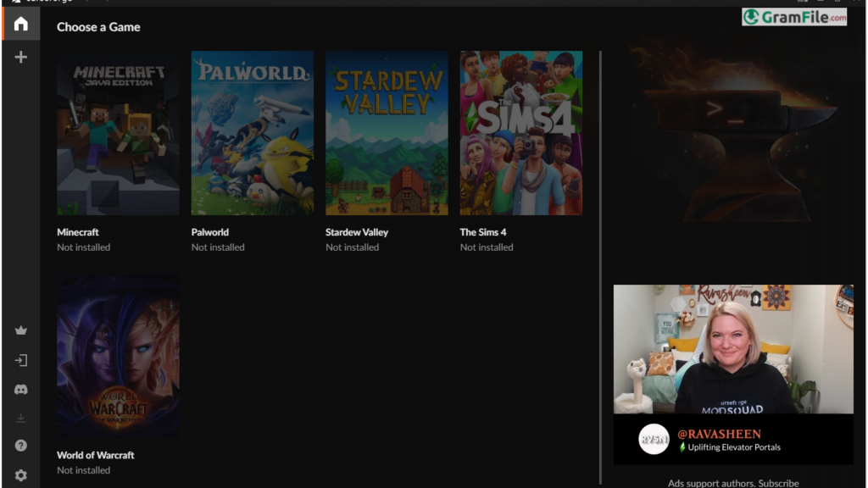Select the Minecraft Java Edition cover
868x488 pixels.
coord(118,133)
